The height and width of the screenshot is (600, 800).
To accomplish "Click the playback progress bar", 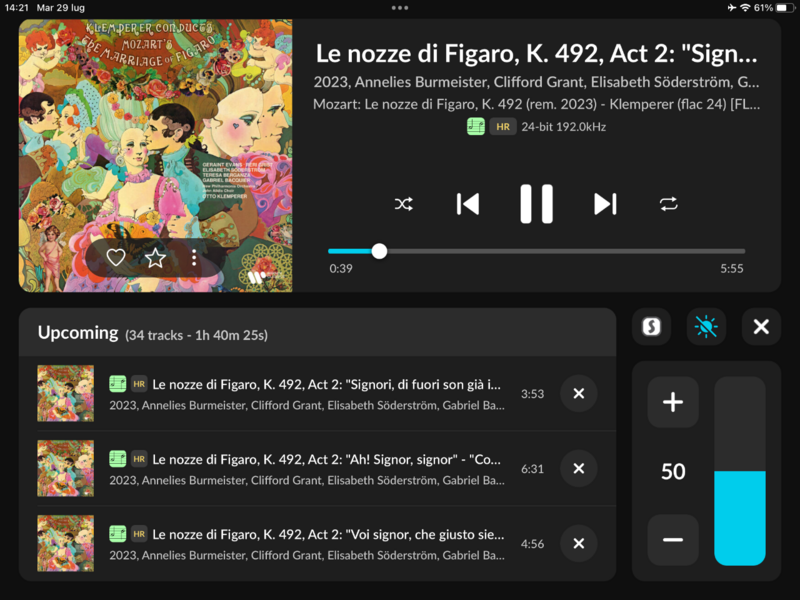I will pos(536,251).
